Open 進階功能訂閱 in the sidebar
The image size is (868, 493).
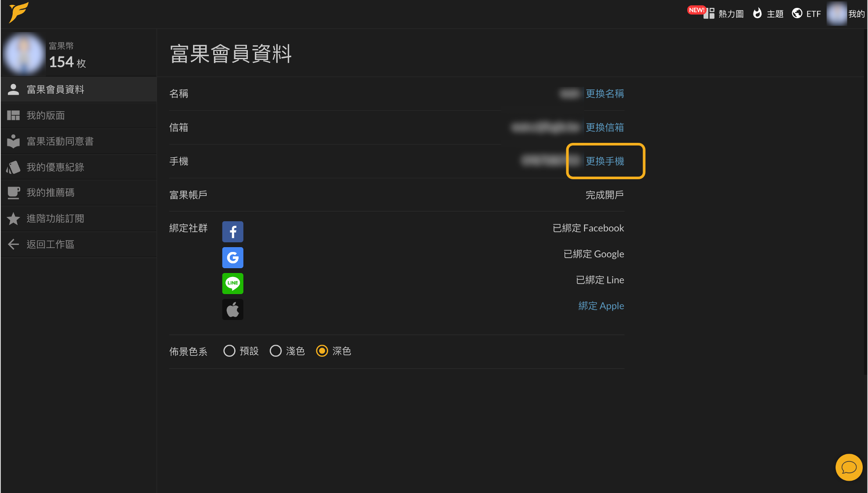tap(79, 218)
